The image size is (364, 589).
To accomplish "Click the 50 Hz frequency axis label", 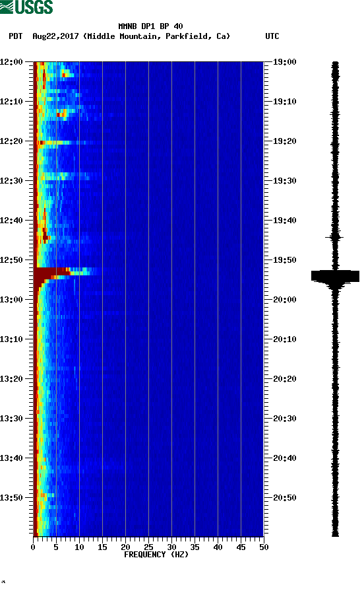I will click(264, 547).
